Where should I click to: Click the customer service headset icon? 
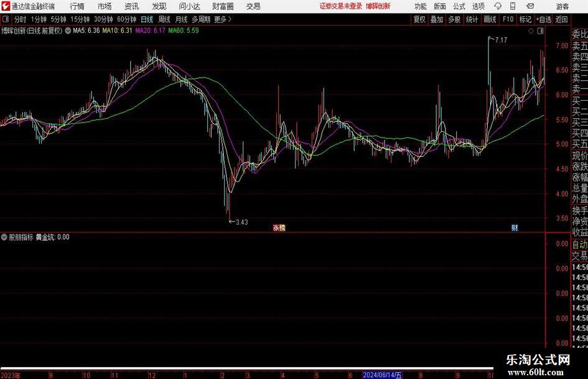click(498, 6)
